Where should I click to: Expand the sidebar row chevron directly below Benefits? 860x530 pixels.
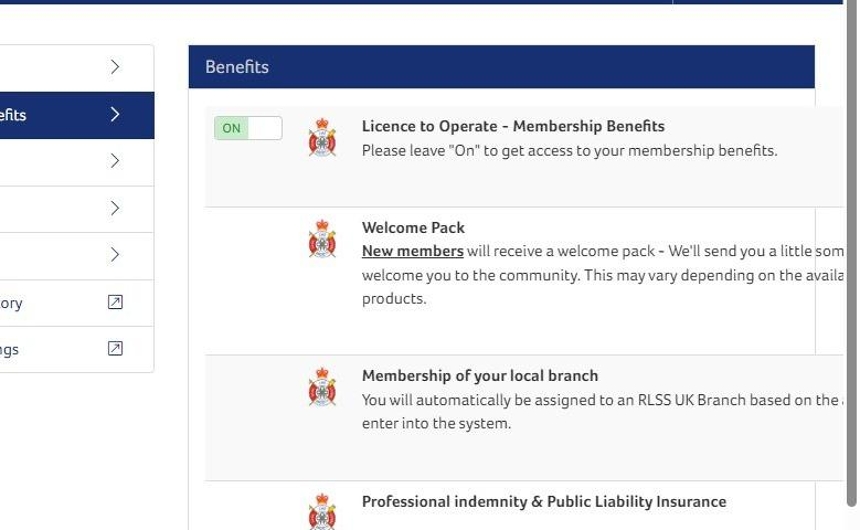tap(115, 161)
